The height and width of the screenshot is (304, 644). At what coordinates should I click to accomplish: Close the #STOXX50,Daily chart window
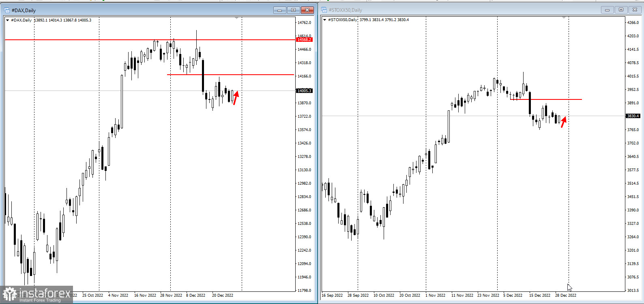[635, 10]
